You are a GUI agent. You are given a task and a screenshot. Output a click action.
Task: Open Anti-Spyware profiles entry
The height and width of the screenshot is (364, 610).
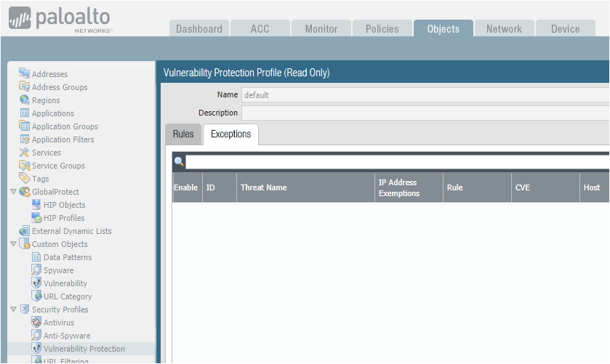(67, 336)
